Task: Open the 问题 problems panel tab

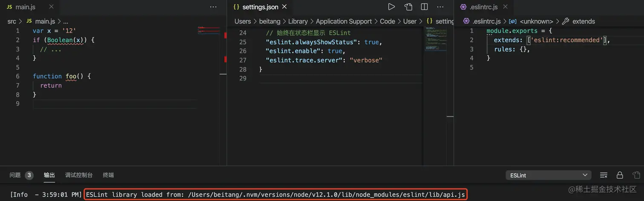Action: (x=15, y=175)
